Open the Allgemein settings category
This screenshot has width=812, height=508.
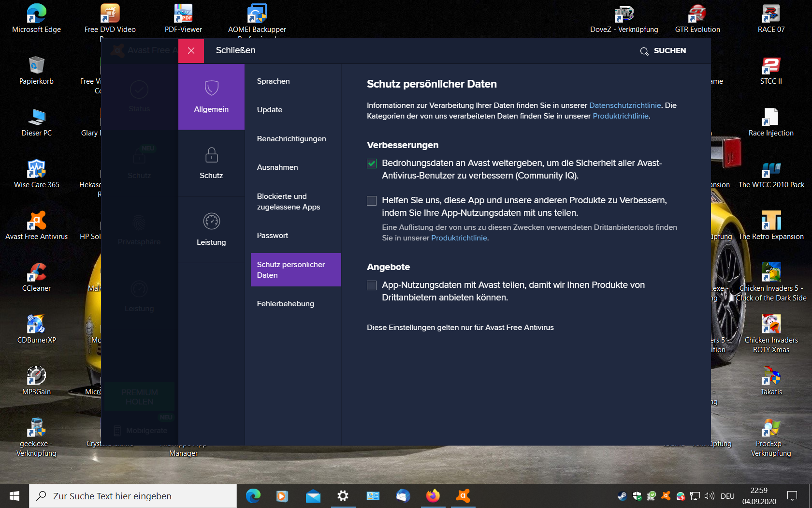[211, 97]
